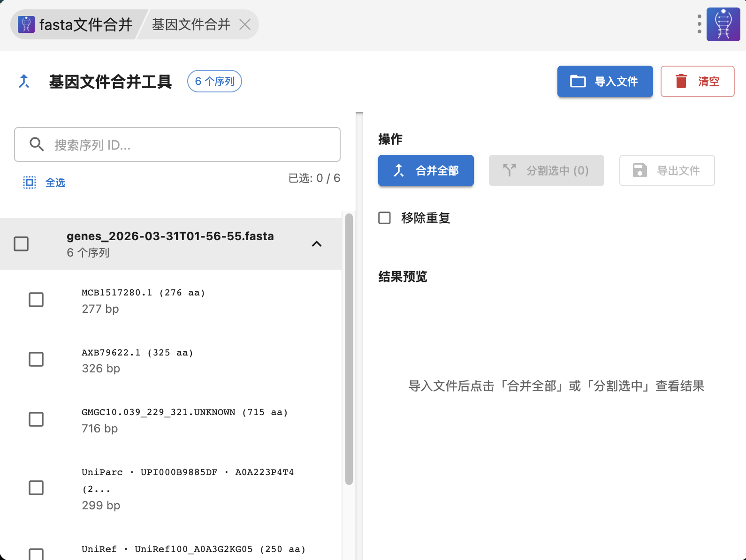
Task: Select the AXB79622.1 sequence checkbox
Action: [36, 359]
